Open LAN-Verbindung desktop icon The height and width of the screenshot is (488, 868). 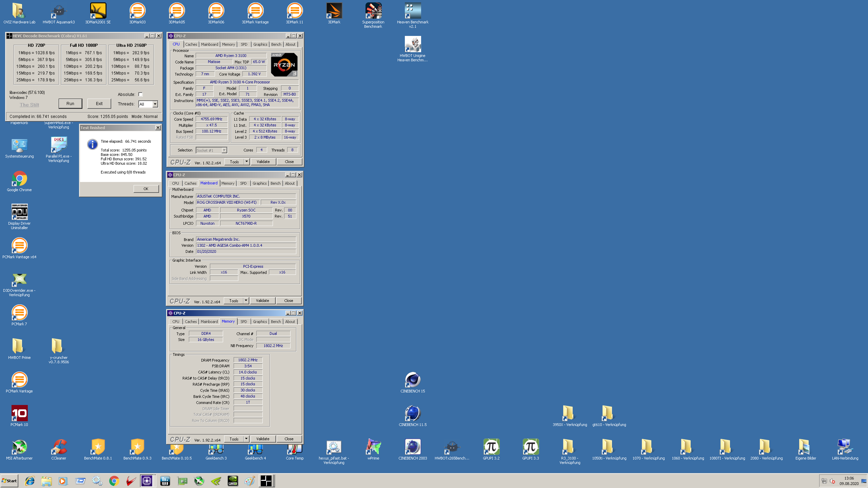click(845, 449)
